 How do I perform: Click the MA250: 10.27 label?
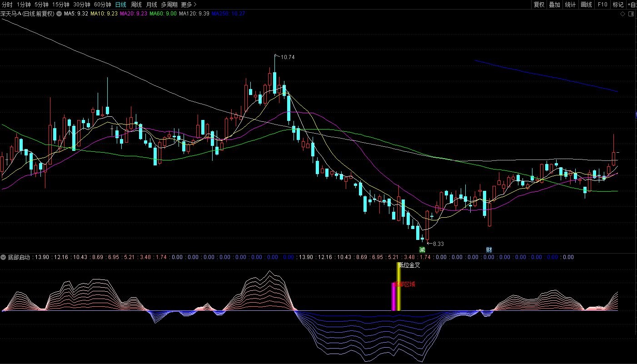[x=229, y=14]
